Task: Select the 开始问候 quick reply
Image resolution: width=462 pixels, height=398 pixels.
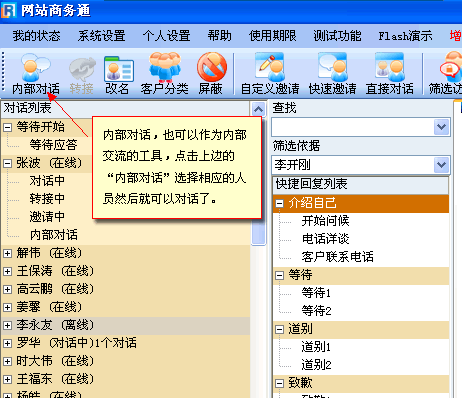Action: point(325,221)
